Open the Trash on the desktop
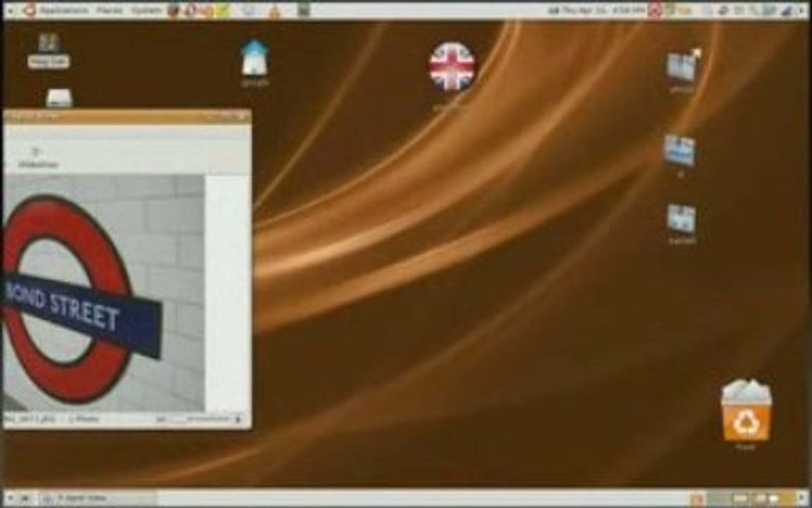The image size is (812, 508). pos(746,411)
